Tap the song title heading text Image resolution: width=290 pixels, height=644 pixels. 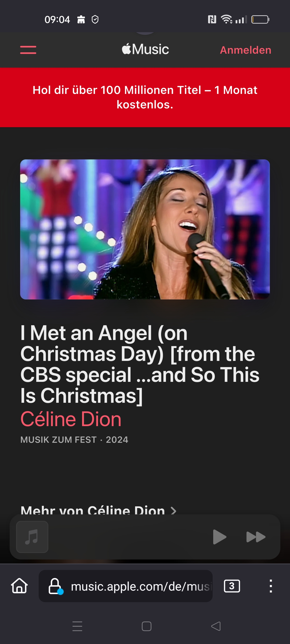point(140,364)
